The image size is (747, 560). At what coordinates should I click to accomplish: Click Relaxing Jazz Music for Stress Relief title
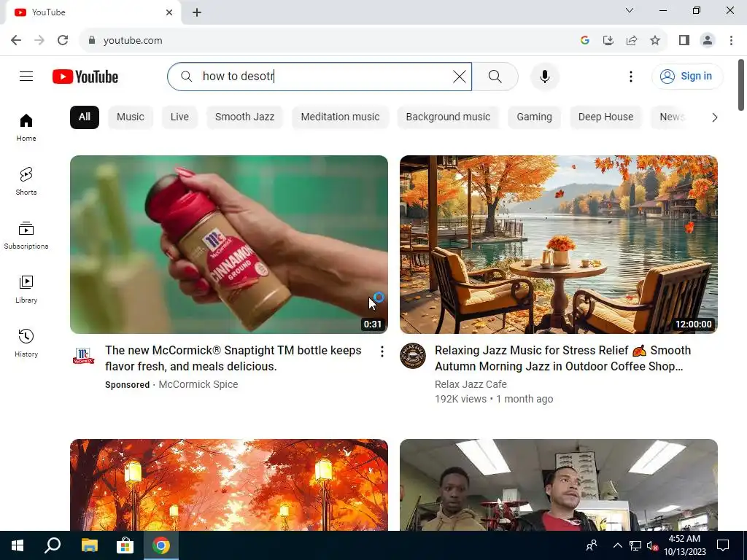(x=562, y=358)
